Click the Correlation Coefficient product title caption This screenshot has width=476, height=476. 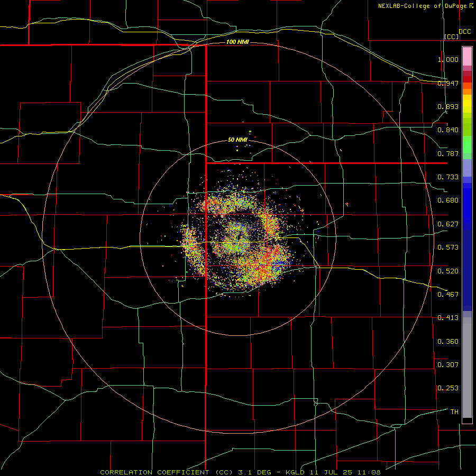point(240,472)
